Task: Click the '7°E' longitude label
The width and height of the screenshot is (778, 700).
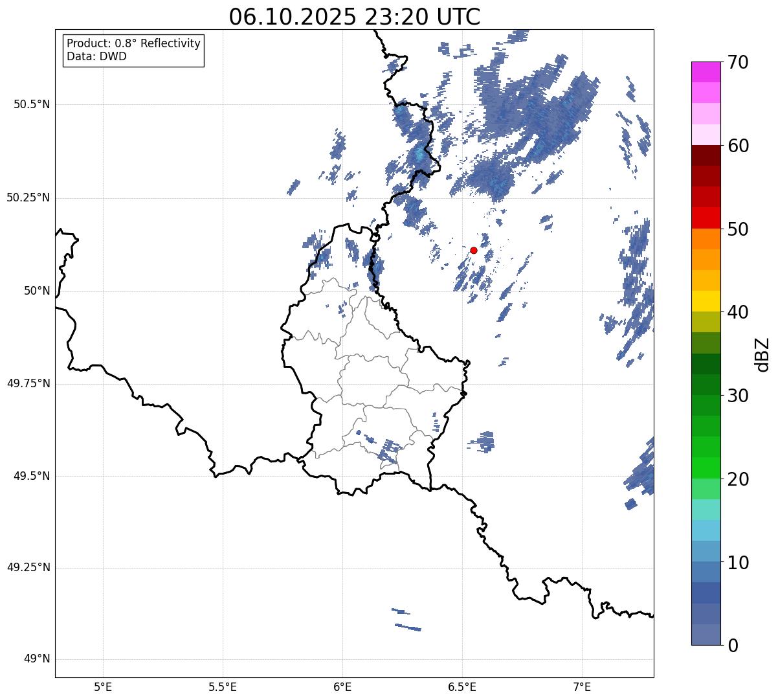Action: [582, 686]
